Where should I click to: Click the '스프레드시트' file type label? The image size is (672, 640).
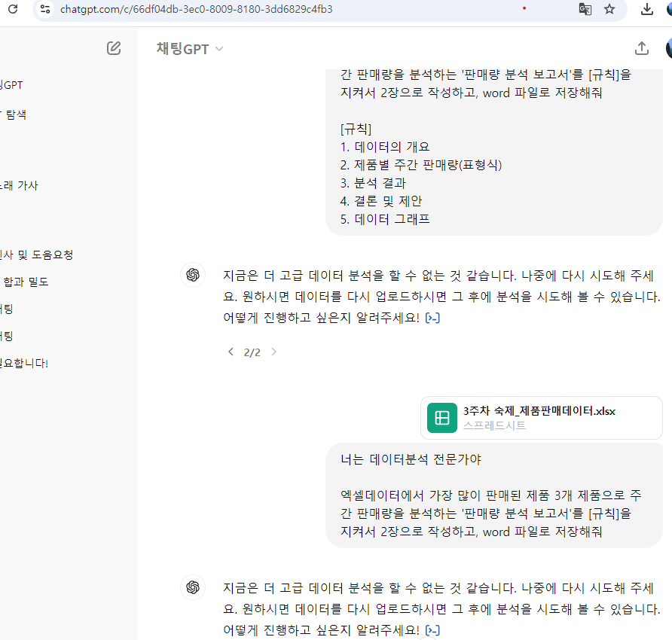494,425
